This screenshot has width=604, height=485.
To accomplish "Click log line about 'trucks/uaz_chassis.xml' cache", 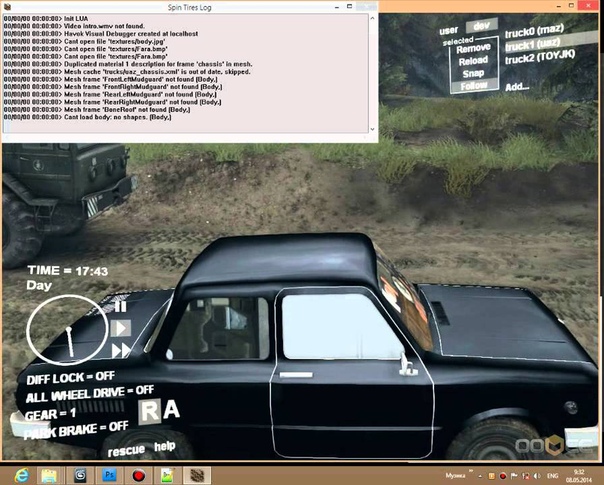I will (127, 72).
